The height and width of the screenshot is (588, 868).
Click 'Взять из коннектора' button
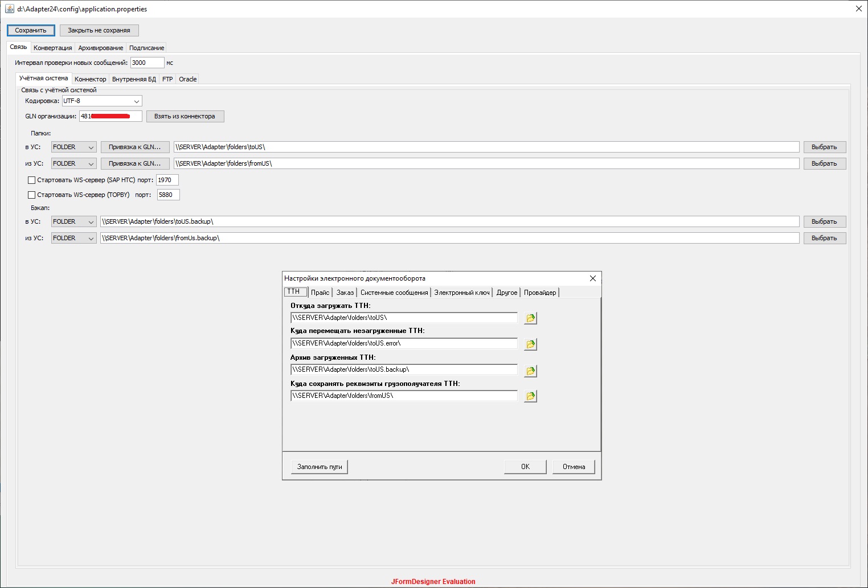coord(185,117)
